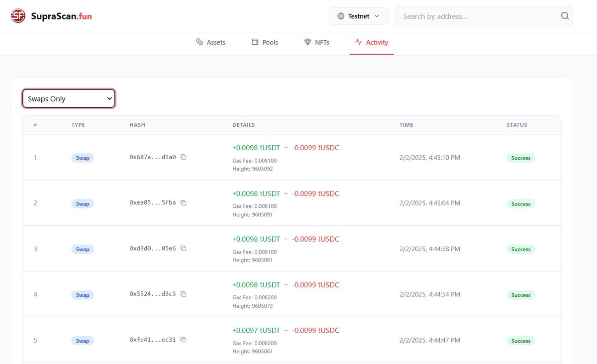
Task: Open the Testnet network dropdown
Action: click(x=358, y=16)
